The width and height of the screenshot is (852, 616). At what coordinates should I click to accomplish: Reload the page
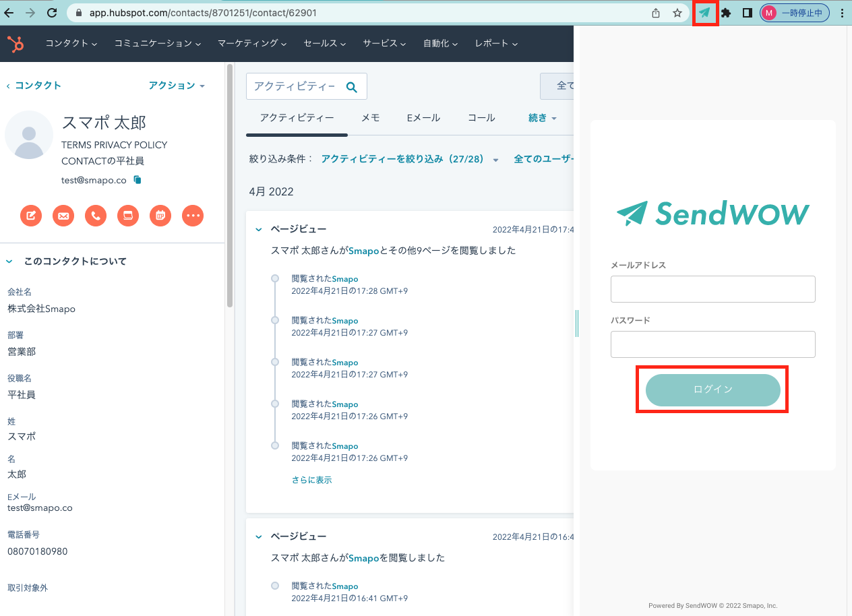click(x=52, y=13)
